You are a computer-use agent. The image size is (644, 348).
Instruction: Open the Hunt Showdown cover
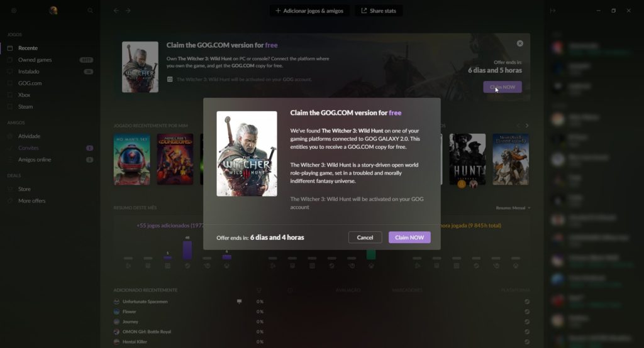click(467, 159)
